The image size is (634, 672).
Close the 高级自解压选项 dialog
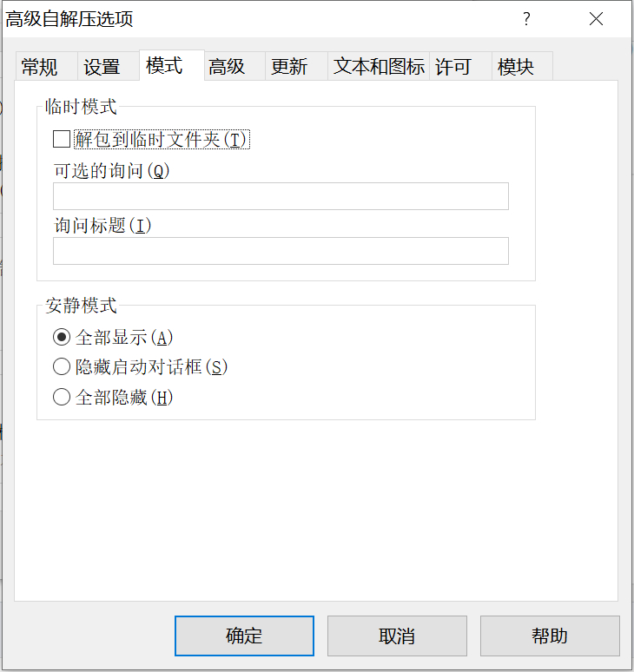(x=596, y=19)
